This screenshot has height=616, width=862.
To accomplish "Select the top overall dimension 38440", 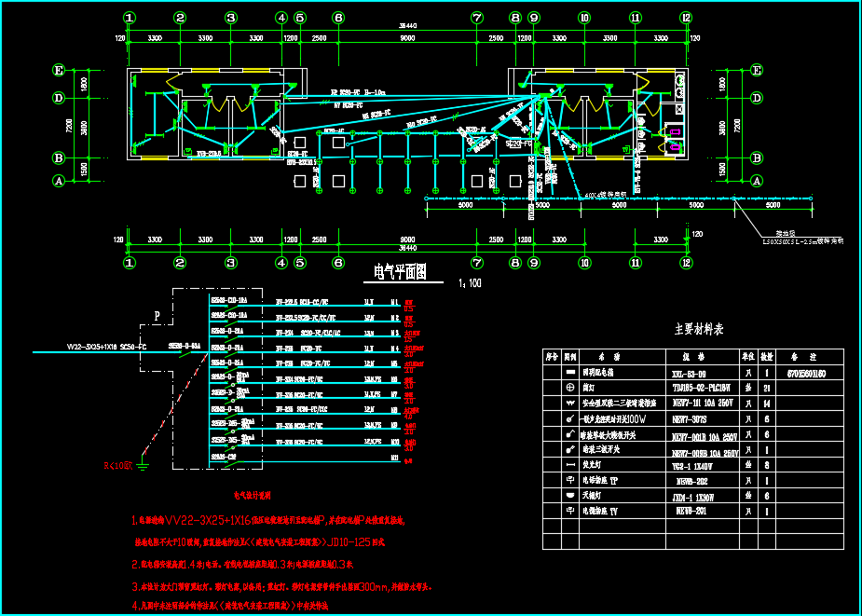I will (407, 25).
